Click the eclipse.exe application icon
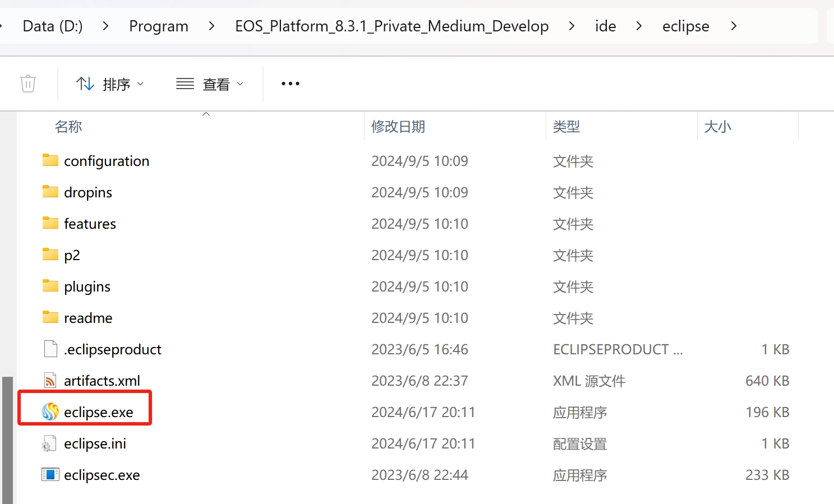Screen dimensions: 834x504 tap(50, 412)
